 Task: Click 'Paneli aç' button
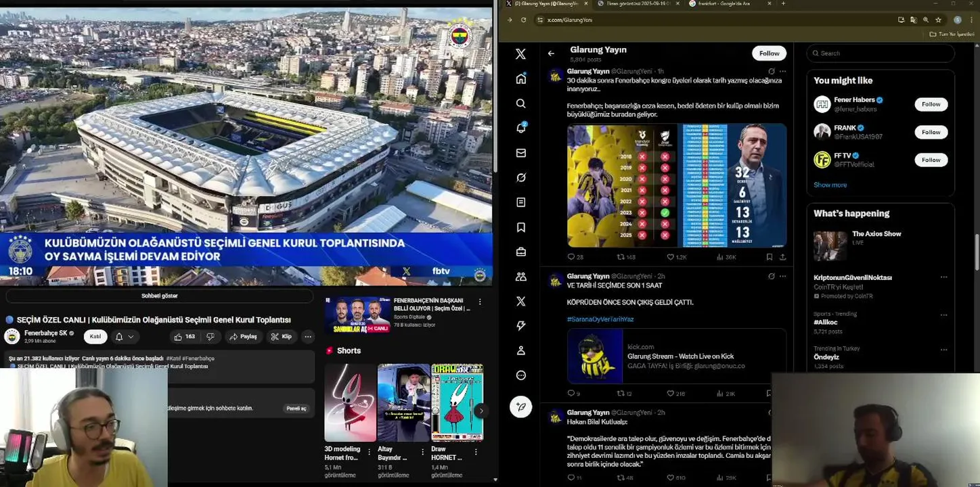pos(296,408)
